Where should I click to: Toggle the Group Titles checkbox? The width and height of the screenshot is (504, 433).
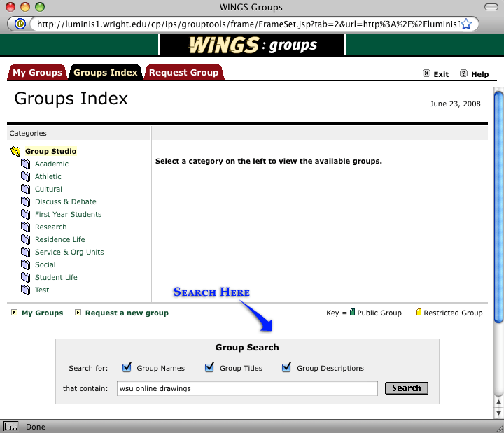point(209,368)
